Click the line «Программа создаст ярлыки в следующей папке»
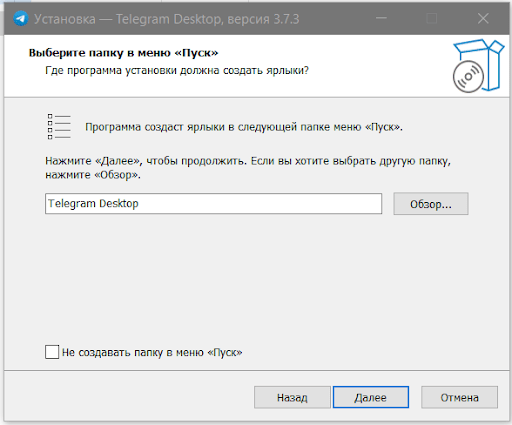 point(244,127)
